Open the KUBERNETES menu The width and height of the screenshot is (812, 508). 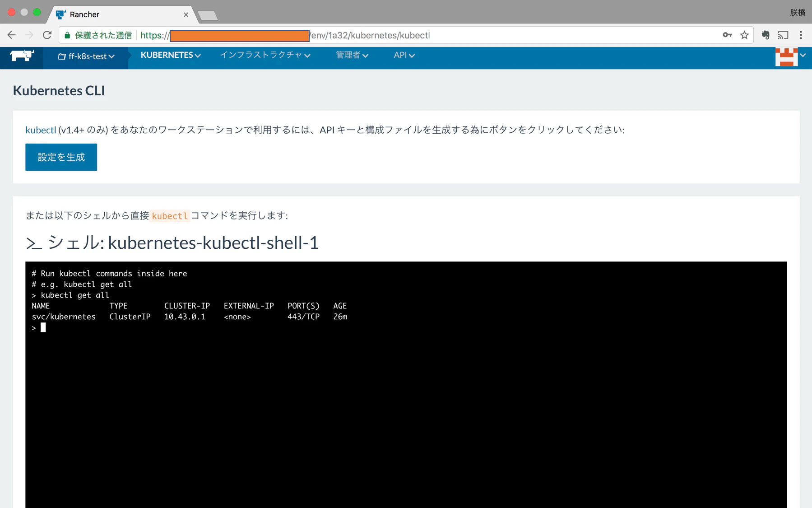[171, 55]
